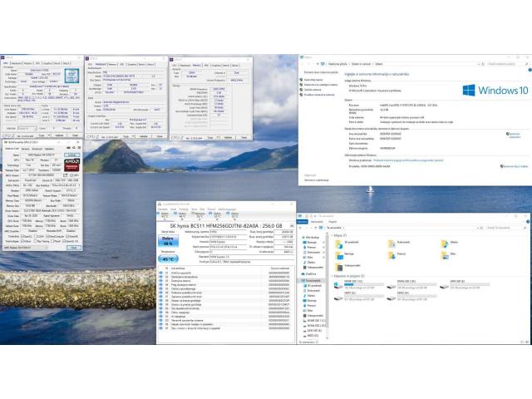Screen dimensions: 532x399
Task: Click the Close button in GPU-Z
Action: (x=74, y=248)
